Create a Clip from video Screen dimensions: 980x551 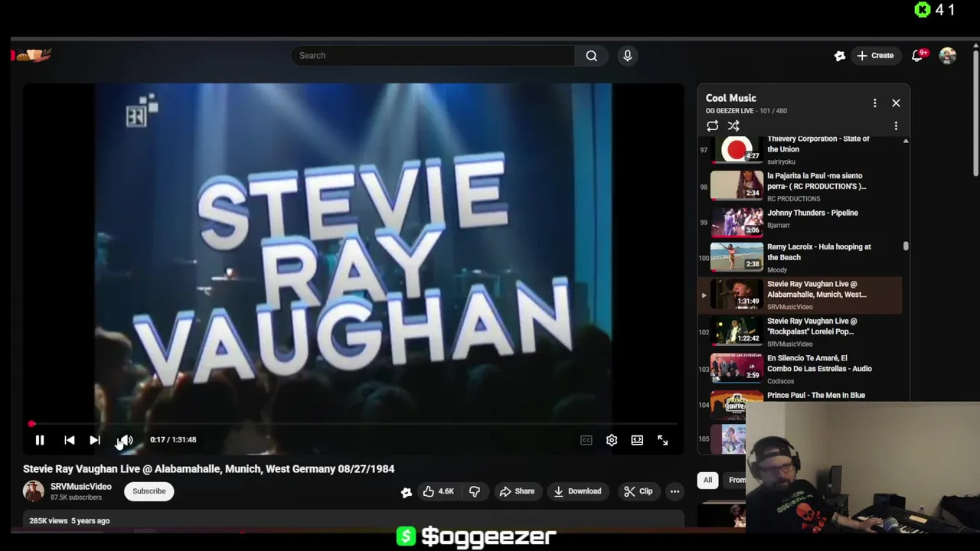(x=639, y=491)
